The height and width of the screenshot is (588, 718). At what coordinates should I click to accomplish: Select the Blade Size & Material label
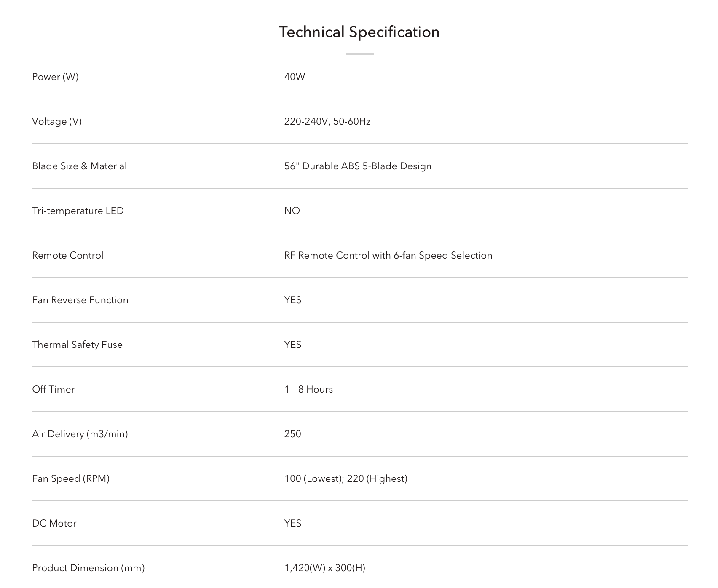click(79, 166)
